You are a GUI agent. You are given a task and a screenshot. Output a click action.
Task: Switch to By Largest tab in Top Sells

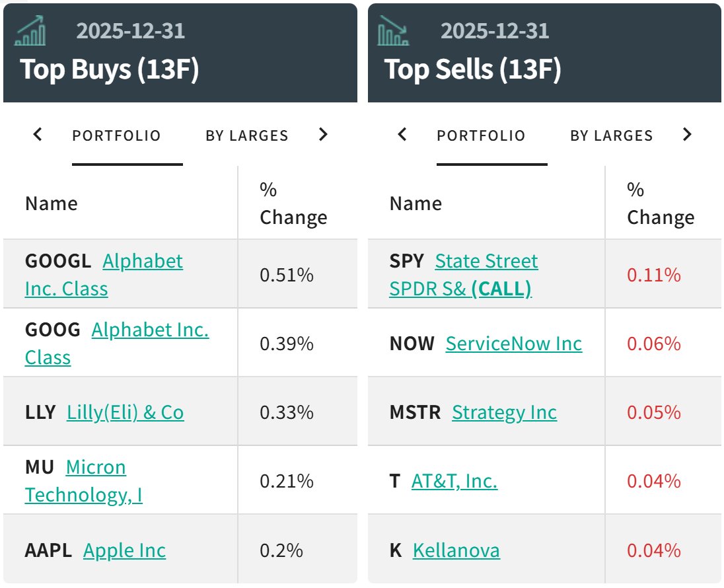point(611,135)
